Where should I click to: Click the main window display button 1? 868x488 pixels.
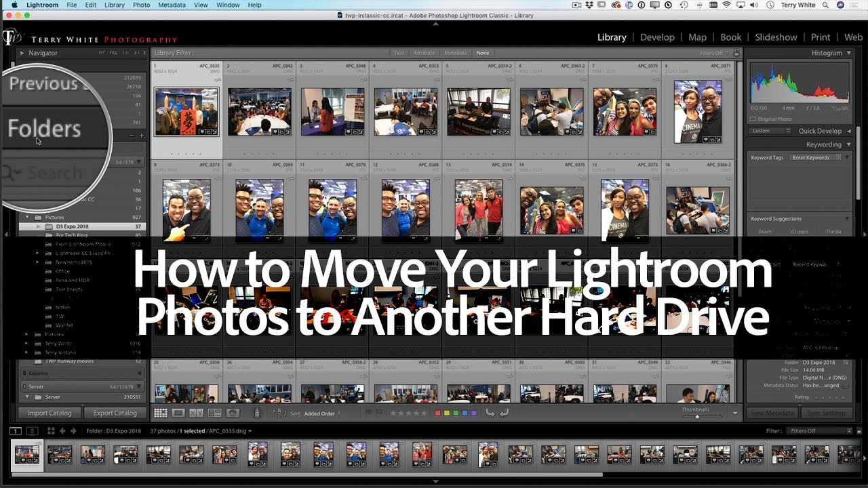pos(15,431)
